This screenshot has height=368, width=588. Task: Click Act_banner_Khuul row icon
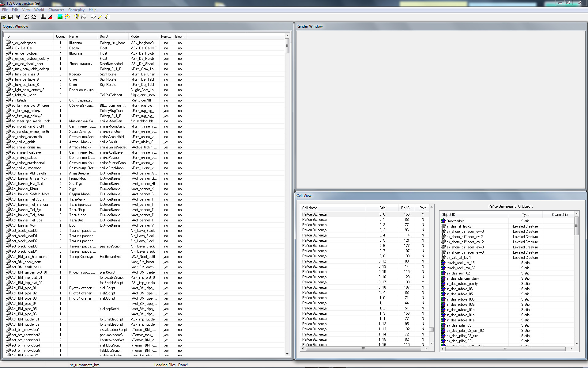8,189
